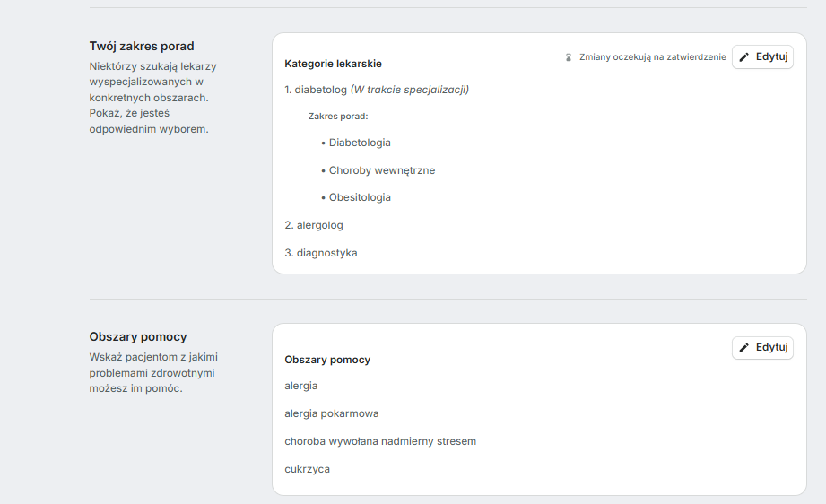The image size is (826, 504).
Task: Click 'choroba wywołana nadmierny stresem' item
Action: coord(380,441)
